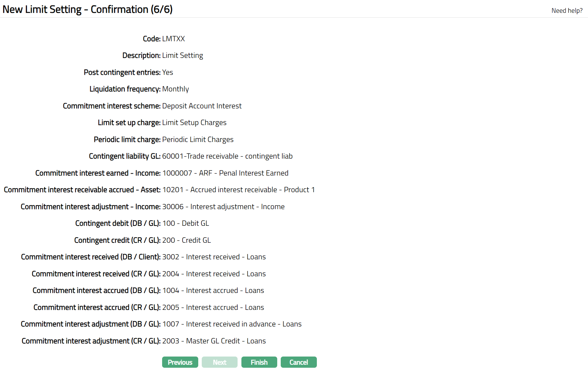Click the Finish button

[x=259, y=362]
